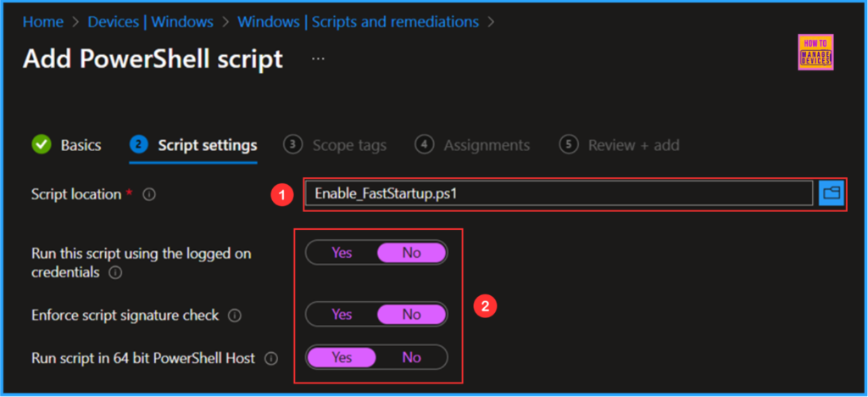
Task: Click the Enable_FastStartup.ps1 script location field
Action: pos(559,193)
